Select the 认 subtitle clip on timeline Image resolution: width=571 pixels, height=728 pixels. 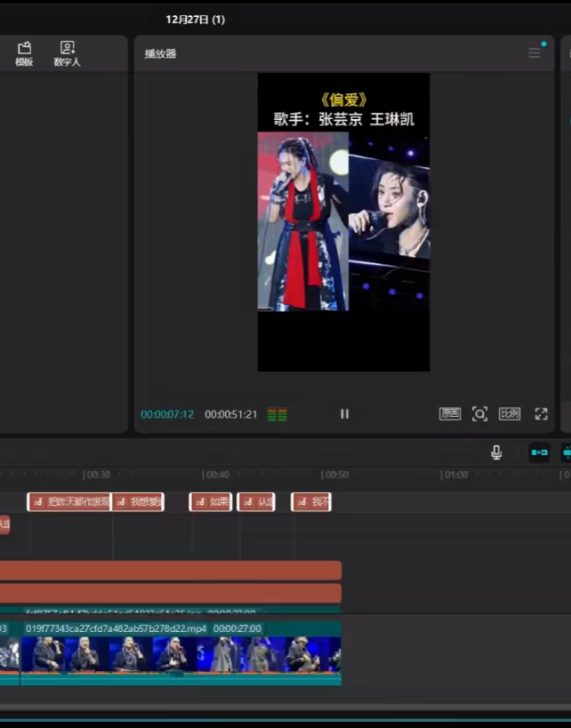(x=256, y=502)
